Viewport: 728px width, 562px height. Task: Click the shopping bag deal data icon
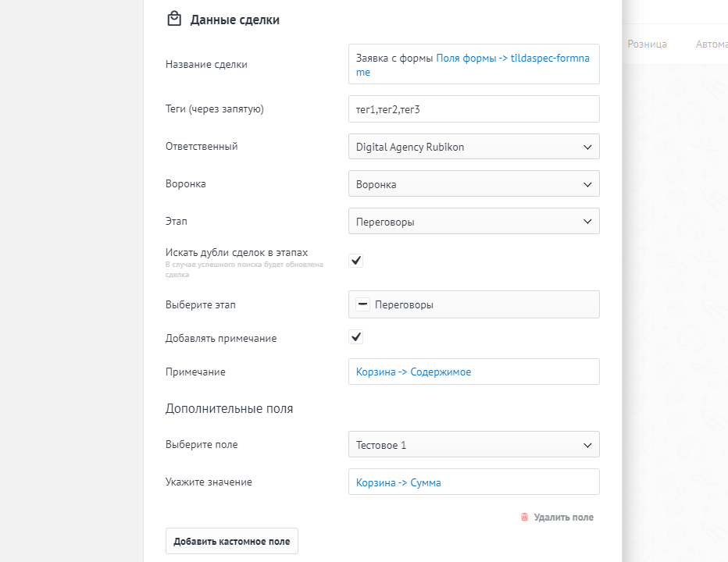click(x=174, y=20)
